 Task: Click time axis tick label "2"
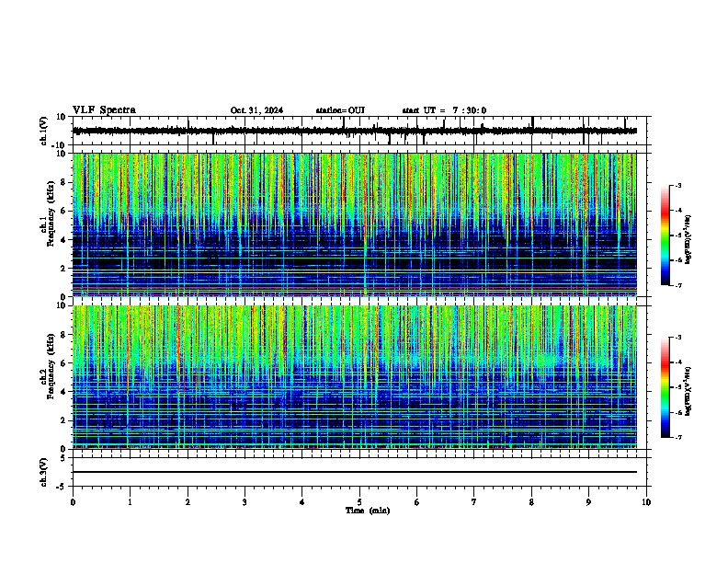point(188,502)
